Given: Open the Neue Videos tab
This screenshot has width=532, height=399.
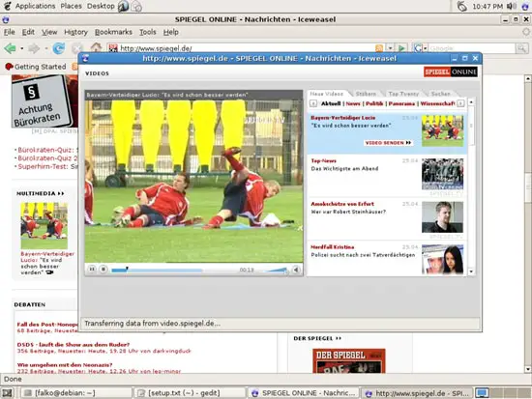Looking at the screenshot, I should point(326,94).
